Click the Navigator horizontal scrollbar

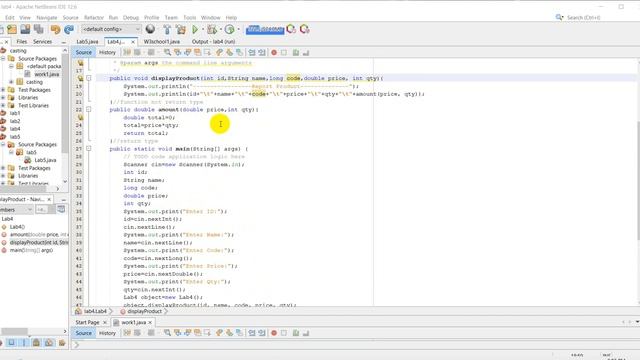(x=33, y=331)
